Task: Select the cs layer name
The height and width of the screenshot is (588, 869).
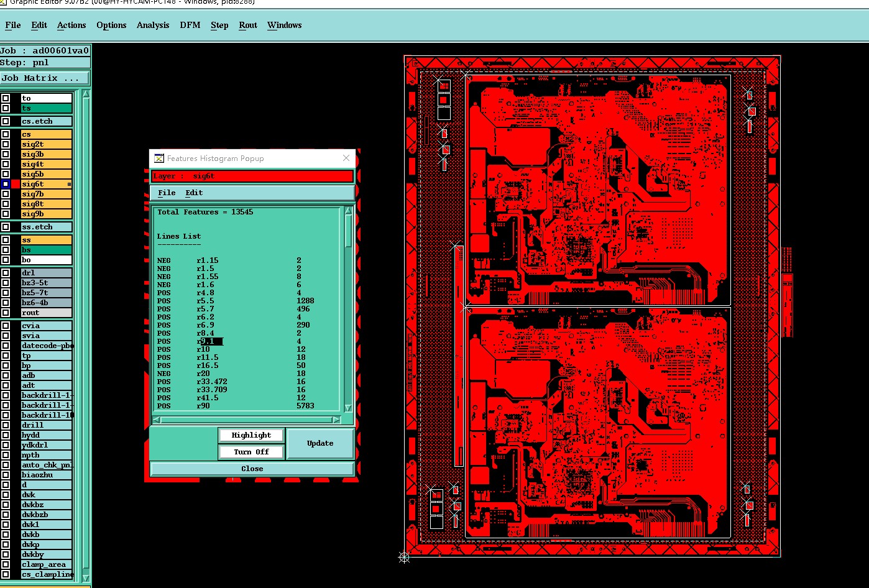Action: pyautogui.click(x=47, y=134)
